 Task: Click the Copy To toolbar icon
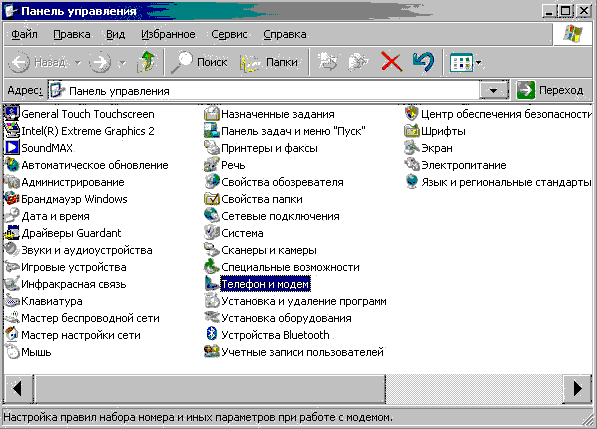click(359, 62)
